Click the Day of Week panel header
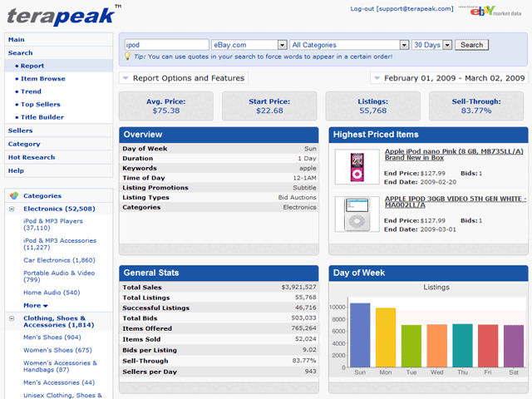The width and height of the screenshot is (532, 399). [429, 273]
